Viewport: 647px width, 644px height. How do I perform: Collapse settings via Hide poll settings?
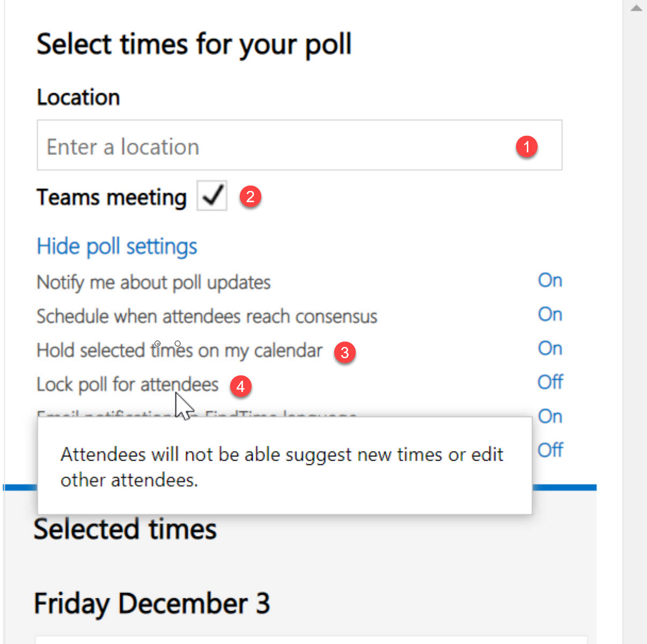pyautogui.click(x=116, y=246)
